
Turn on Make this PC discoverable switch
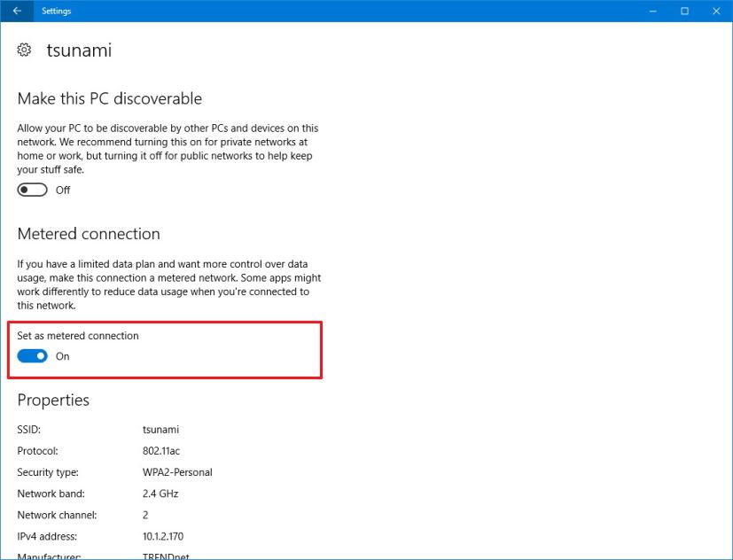tap(32, 190)
